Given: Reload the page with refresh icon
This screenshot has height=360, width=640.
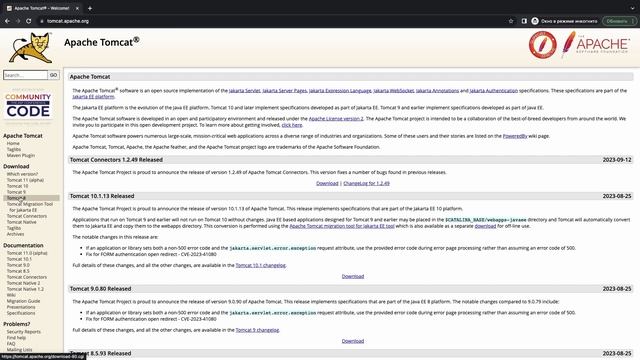Looking at the screenshot, I should coord(29,21).
